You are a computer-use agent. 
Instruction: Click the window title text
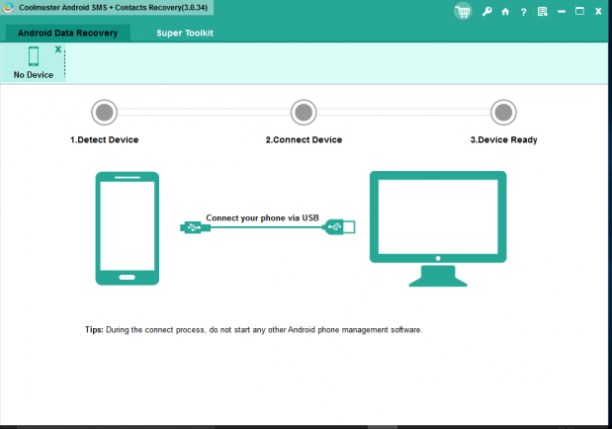pyautogui.click(x=113, y=7)
